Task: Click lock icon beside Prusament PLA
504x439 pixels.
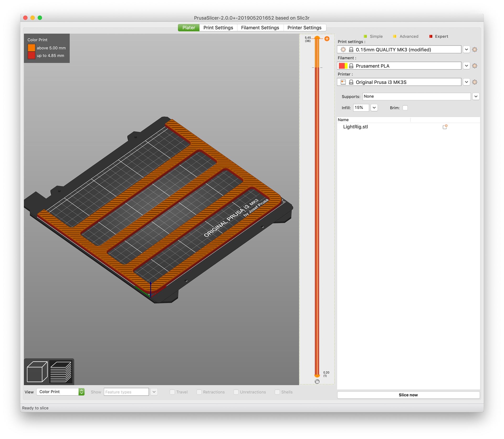Action: (351, 66)
